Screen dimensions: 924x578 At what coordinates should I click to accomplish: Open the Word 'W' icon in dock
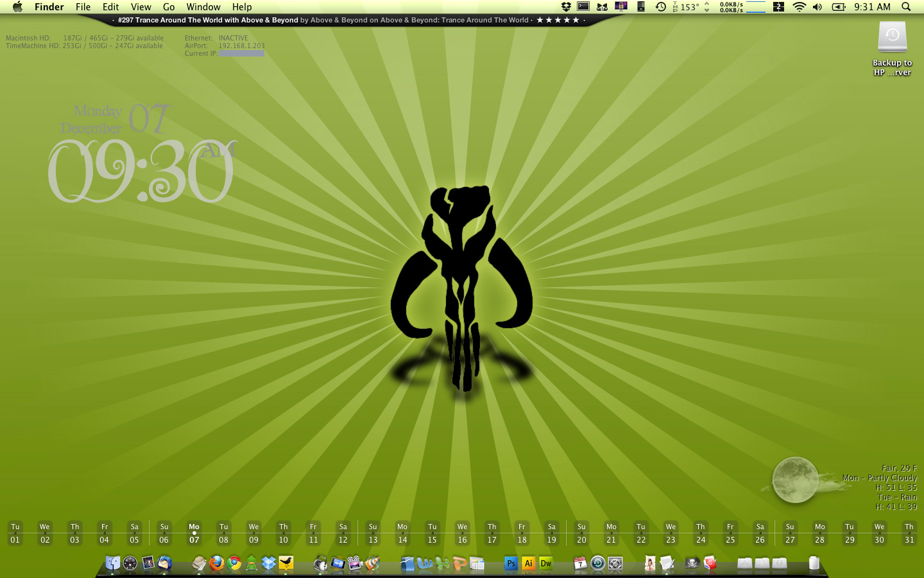(425, 563)
